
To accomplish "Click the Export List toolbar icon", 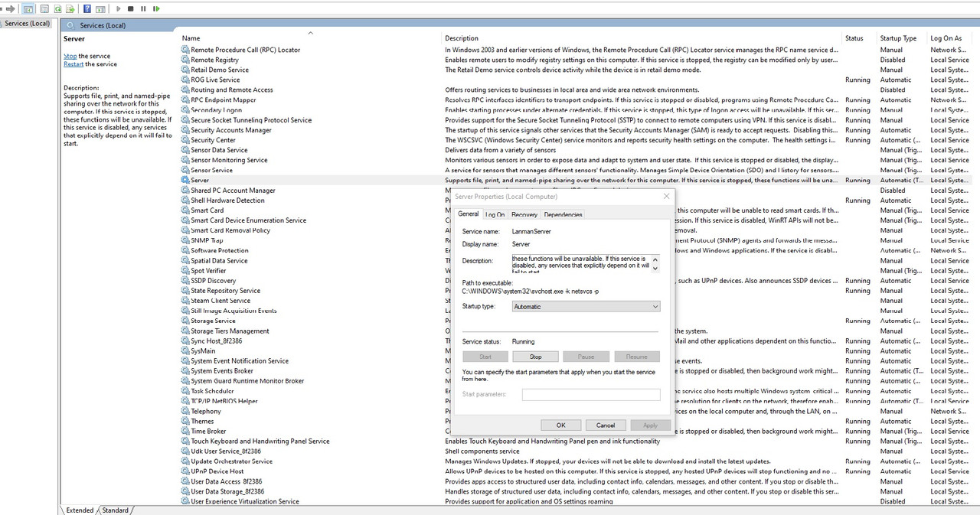I will [70, 8].
